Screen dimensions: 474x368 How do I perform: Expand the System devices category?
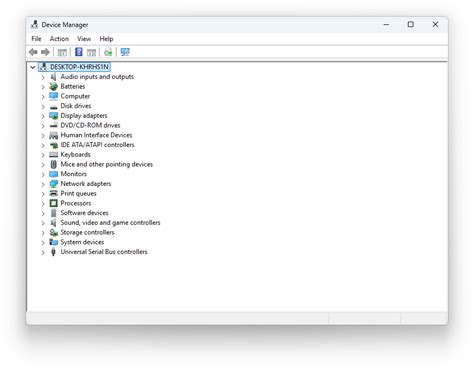[x=43, y=243]
